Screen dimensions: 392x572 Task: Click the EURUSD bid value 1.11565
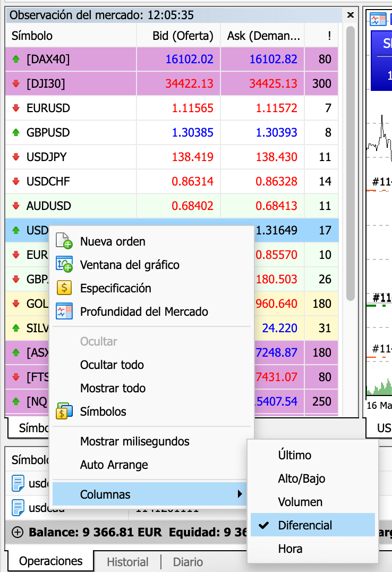coord(192,108)
